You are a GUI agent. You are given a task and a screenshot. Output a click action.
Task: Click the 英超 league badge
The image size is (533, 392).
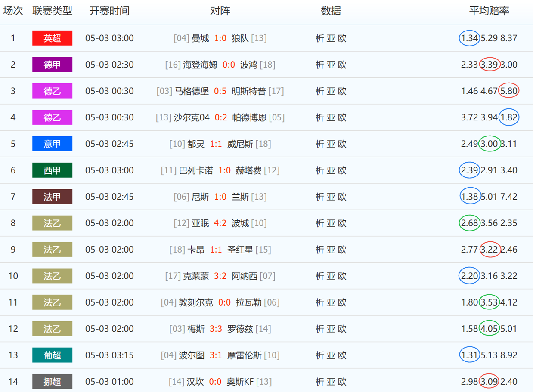[52, 38]
